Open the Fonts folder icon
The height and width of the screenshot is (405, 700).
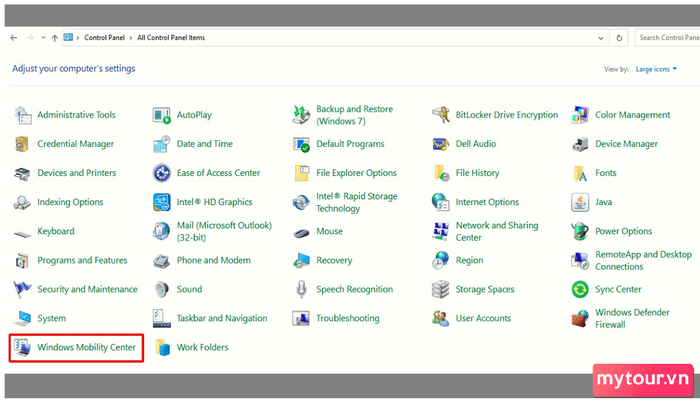(580, 173)
